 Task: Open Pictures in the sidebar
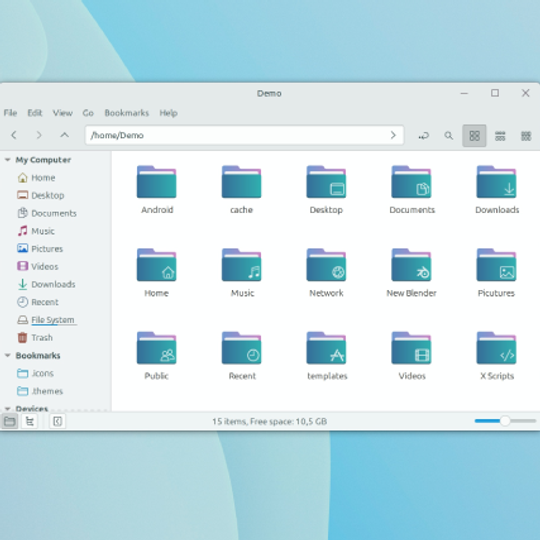[x=40, y=249]
